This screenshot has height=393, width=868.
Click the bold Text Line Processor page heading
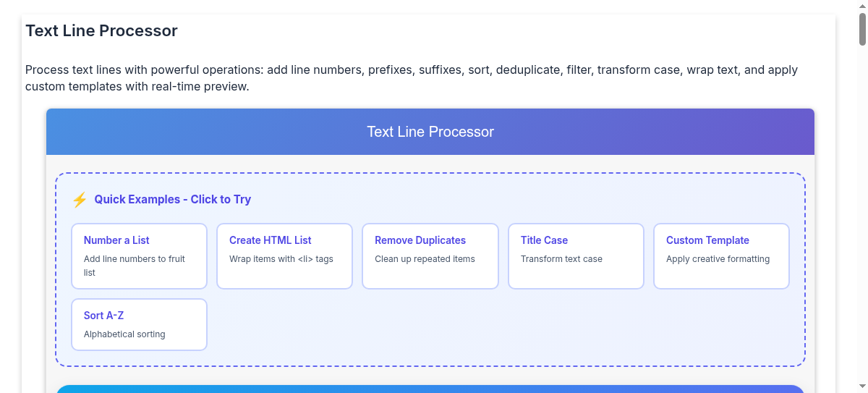tap(101, 31)
